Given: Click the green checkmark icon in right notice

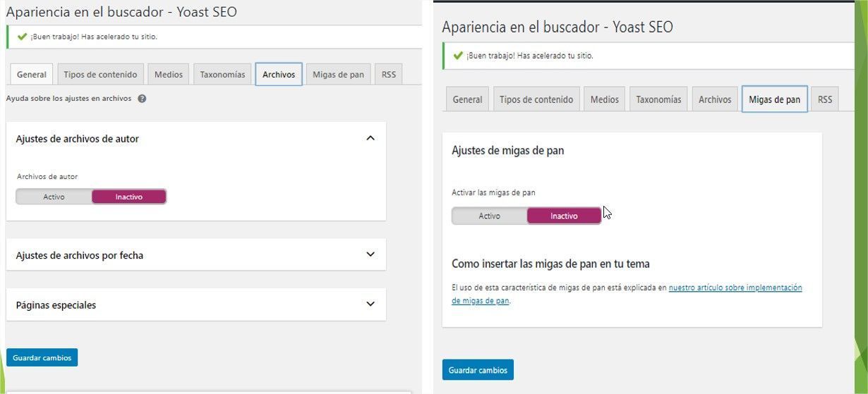Looking at the screenshot, I should 458,56.
